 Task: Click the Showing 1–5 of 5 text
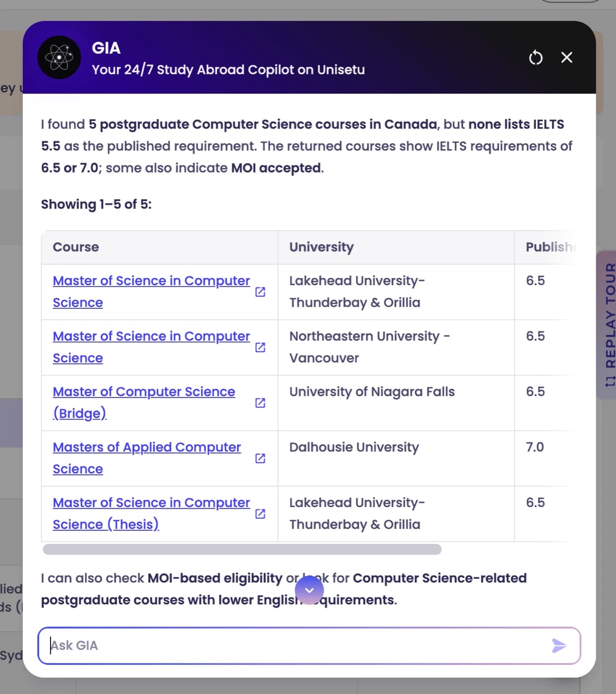click(x=96, y=204)
